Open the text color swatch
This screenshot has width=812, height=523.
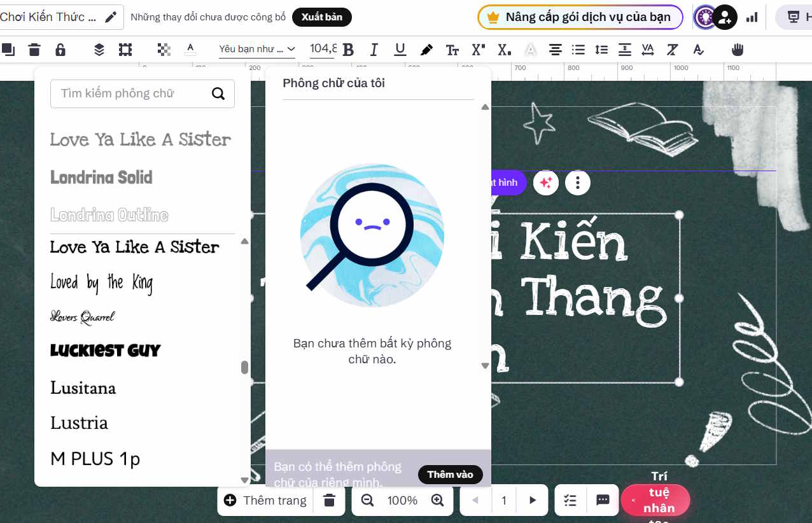click(x=190, y=49)
